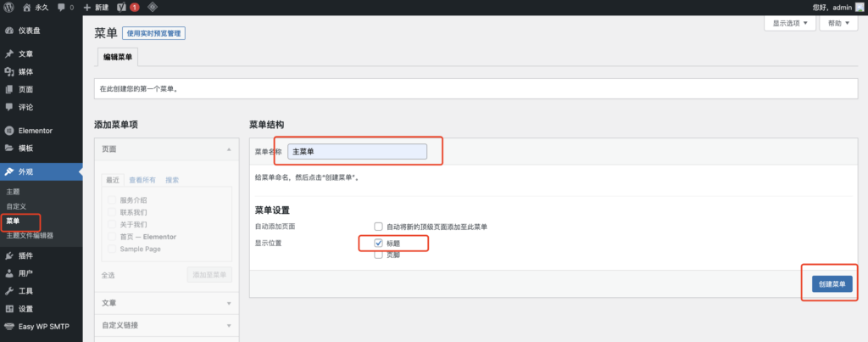
Task: Switch to the 查看所有 tab
Action: click(x=142, y=180)
